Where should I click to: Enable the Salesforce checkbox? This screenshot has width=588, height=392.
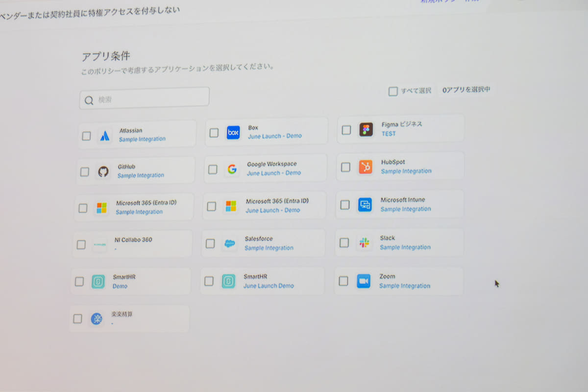(210, 244)
